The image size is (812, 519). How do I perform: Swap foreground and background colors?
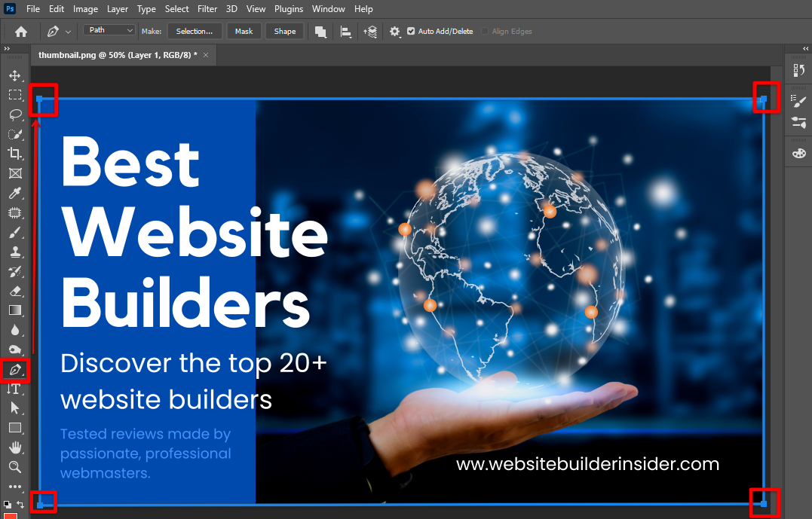point(20,504)
